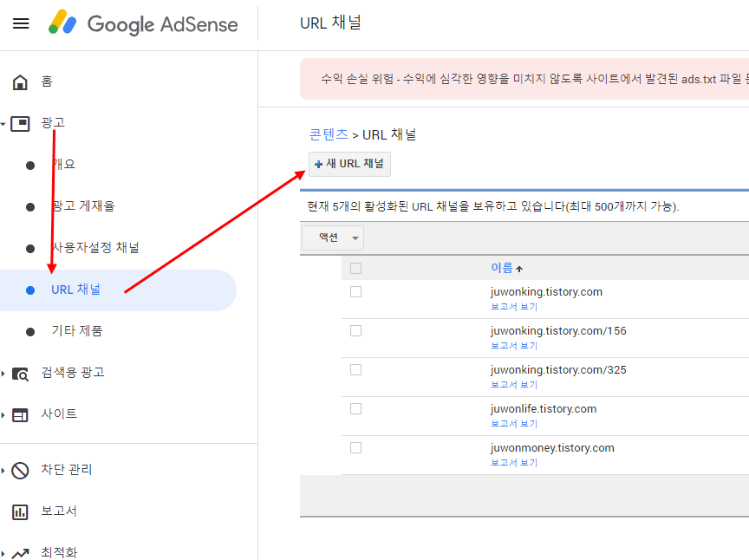Click the 차단 관리 block icon
This screenshot has width=749, height=560.
point(20,471)
